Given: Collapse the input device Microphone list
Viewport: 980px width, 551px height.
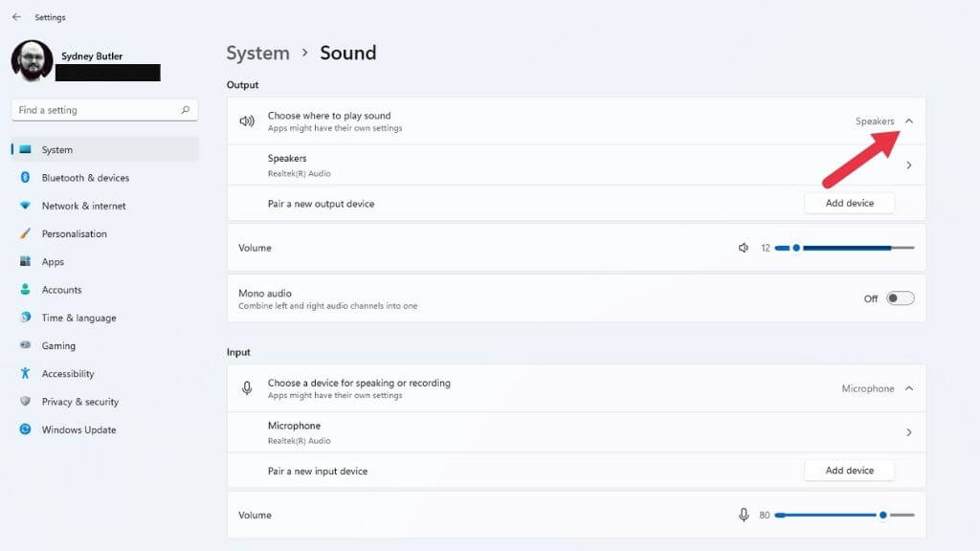Looking at the screenshot, I should 909,388.
